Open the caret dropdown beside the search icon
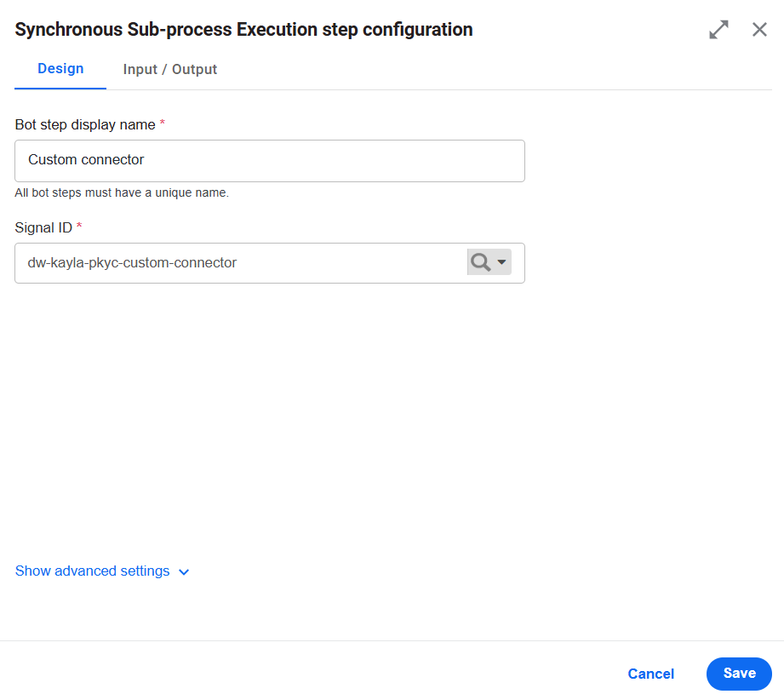Image resolution: width=784 pixels, height=700 pixels. coord(501,262)
